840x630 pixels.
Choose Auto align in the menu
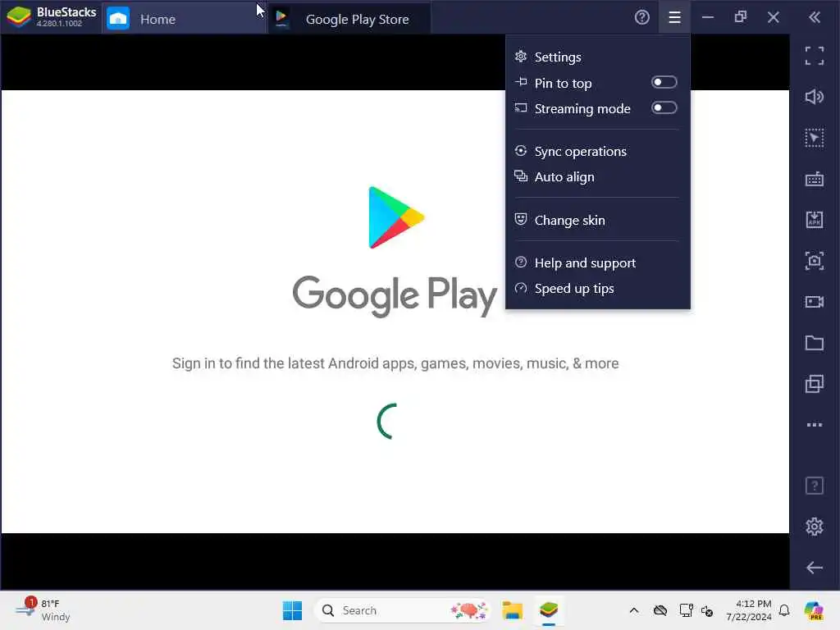tap(597, 177)
